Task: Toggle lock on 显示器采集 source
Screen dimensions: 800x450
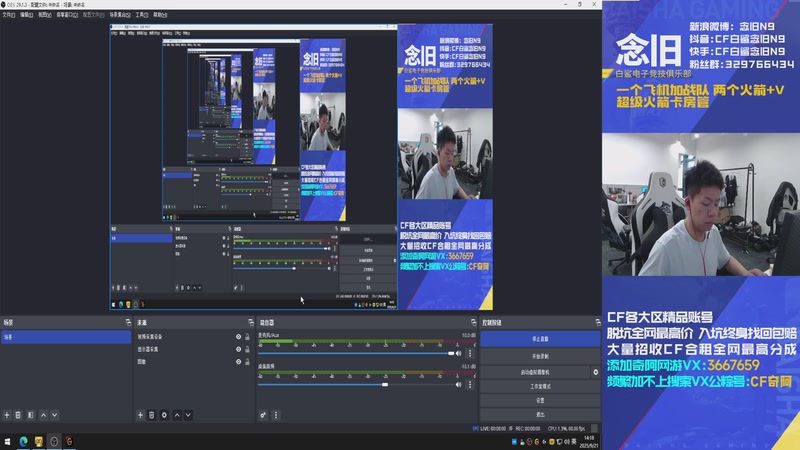Action: tap(247, 349)
